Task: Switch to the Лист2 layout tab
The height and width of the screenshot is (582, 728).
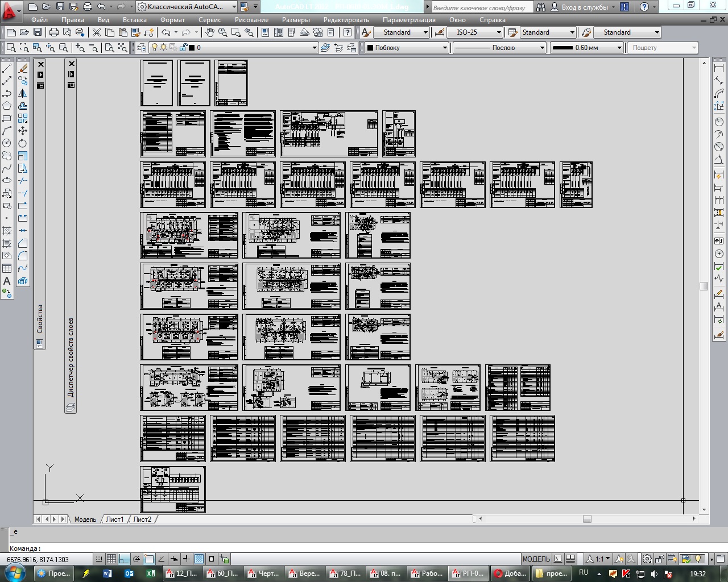Action: coord(142,519)
